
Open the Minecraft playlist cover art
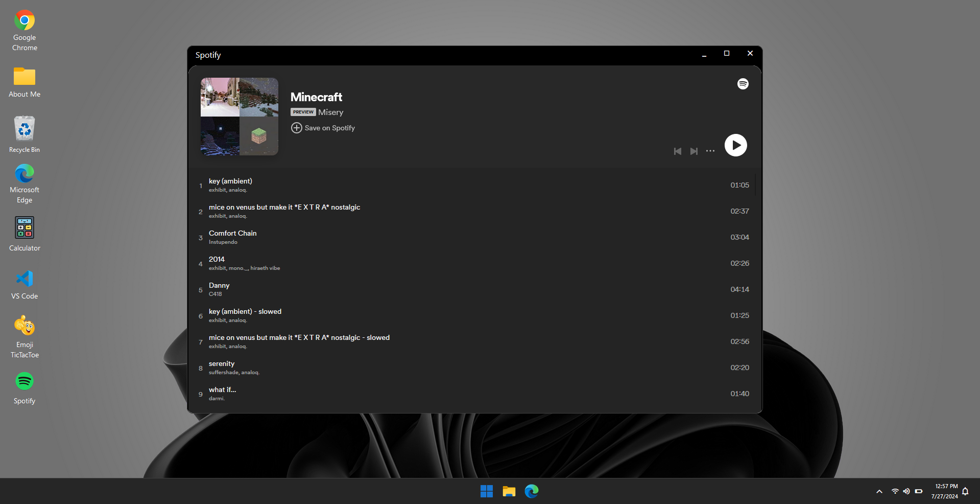tap(240, 117)
